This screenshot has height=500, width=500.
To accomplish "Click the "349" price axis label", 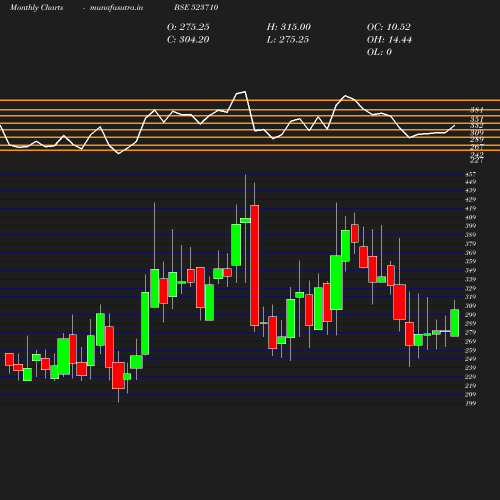I will [471, 270].
